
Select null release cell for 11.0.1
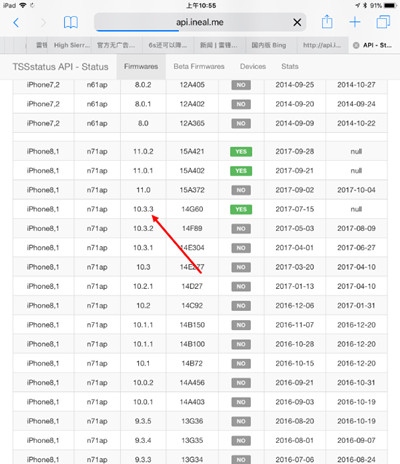click(356, 171)
